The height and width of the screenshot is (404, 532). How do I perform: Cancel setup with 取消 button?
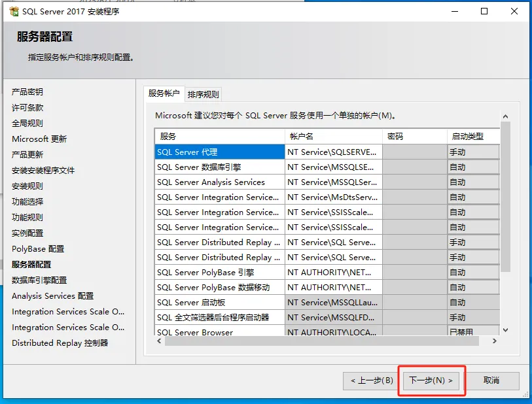tap(491, 380)
